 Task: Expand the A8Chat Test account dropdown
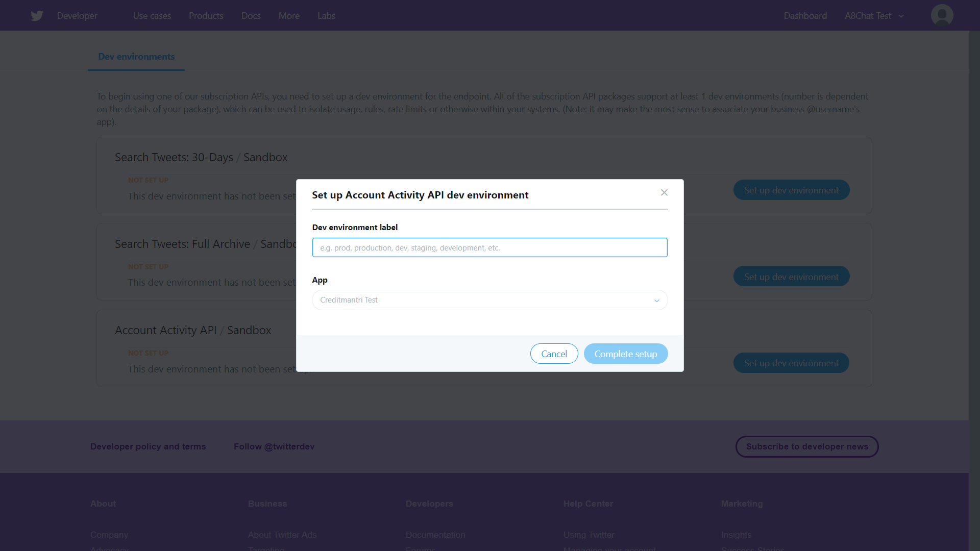tap(874, 16)
